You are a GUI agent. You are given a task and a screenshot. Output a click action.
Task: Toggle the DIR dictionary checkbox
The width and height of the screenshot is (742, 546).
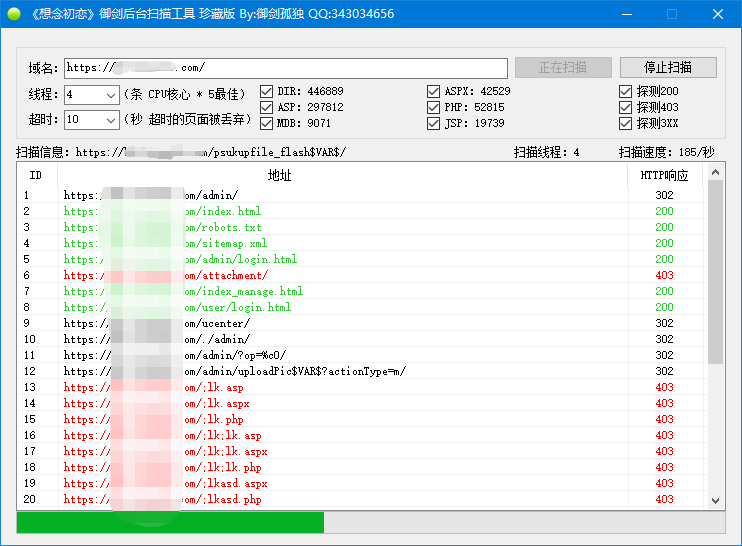pyautogui.click(x=267, y=91)
